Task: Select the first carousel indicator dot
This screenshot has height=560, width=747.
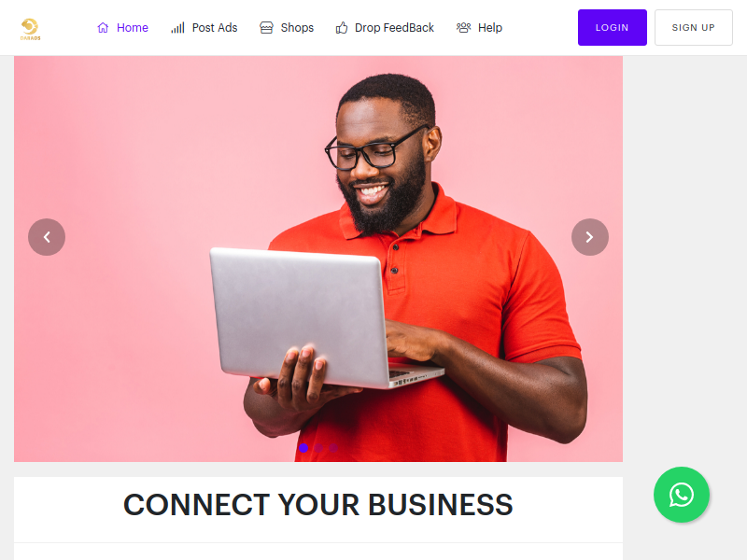Action: [x=303, y=448]
